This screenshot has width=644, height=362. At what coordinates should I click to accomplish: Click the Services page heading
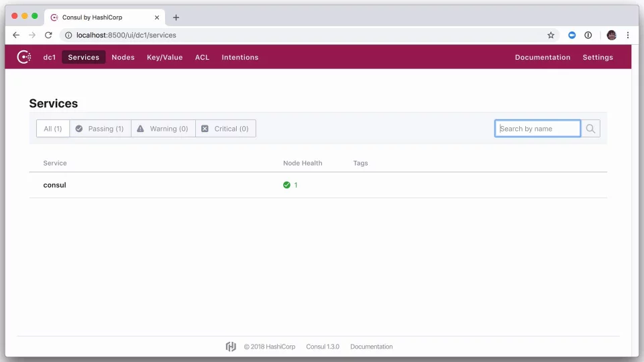[x=54, y=103]
